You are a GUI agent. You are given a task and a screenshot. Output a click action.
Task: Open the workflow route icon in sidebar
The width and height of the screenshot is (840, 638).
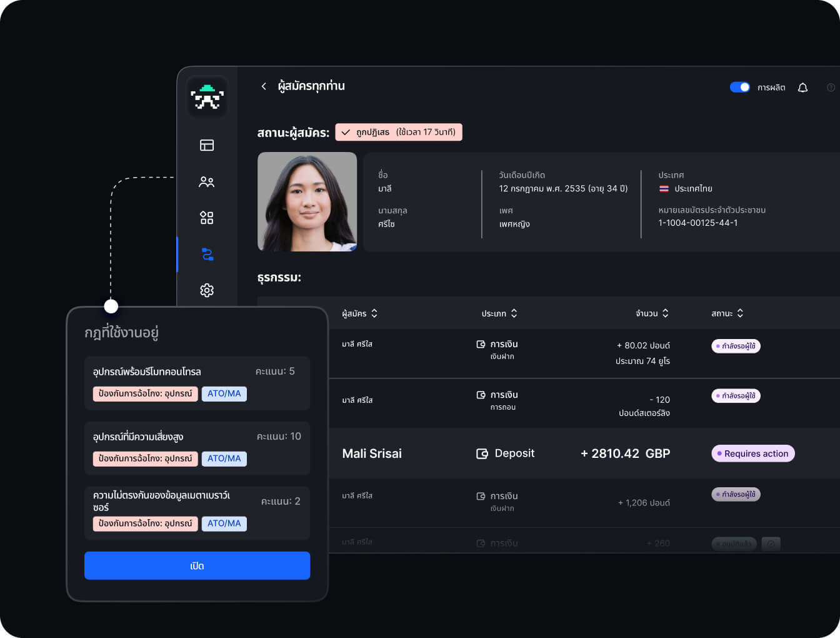click(207, 254)
